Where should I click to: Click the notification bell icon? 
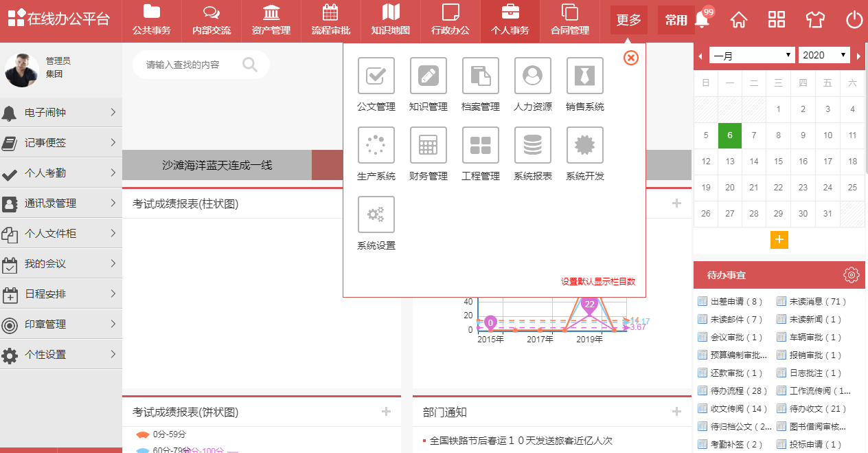701,20
